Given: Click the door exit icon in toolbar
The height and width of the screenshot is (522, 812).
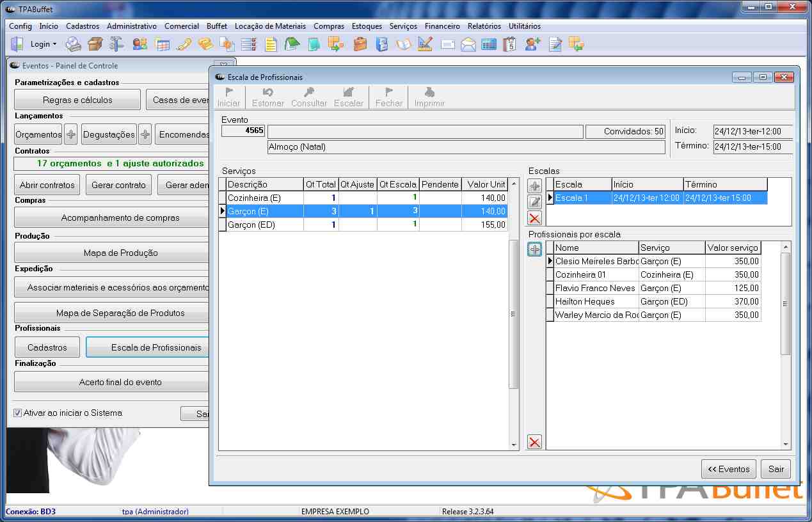Looking at the screenshot, I should point(17,44).
